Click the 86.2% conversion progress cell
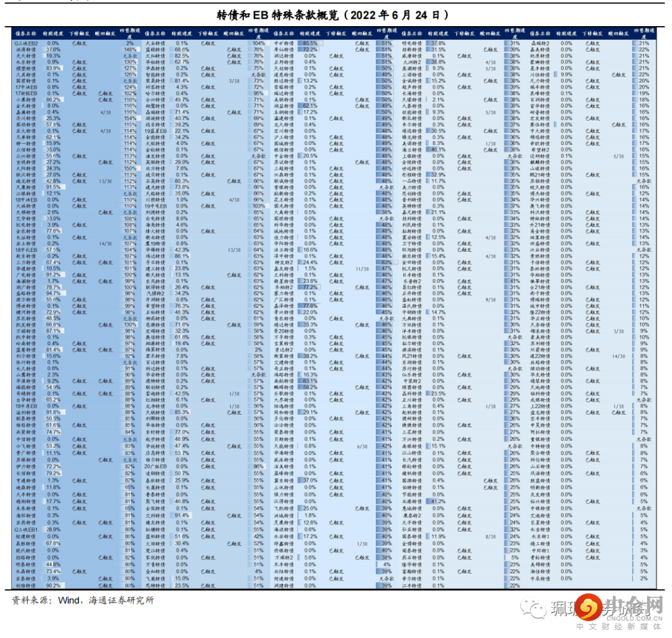 [x=53, y=99]
